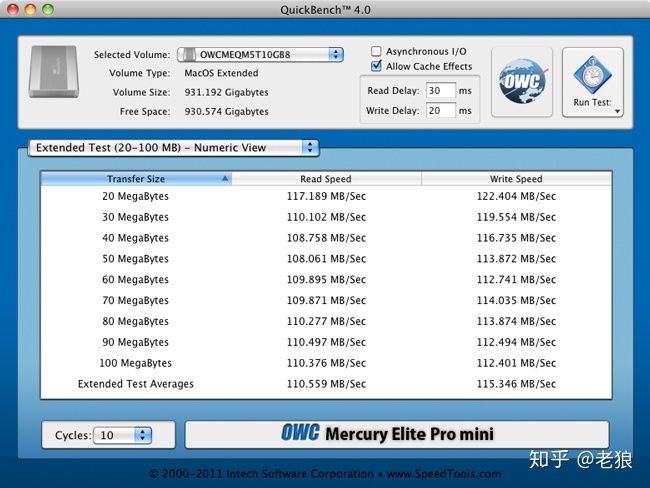Screen dimensions: 650x488
Task: Click the read speed value 109.871 MB/Sec
Action: point(326,300)
